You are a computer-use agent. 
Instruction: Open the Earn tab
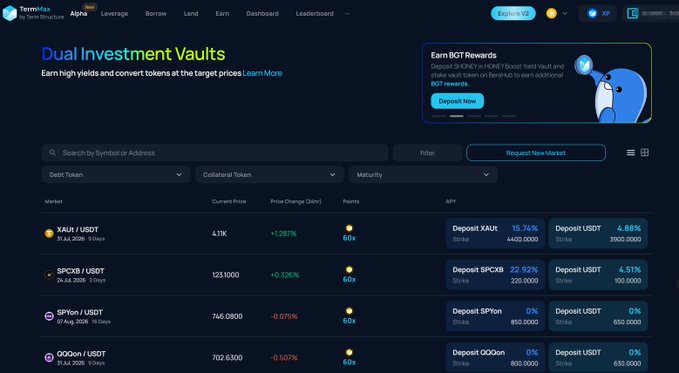222,13
